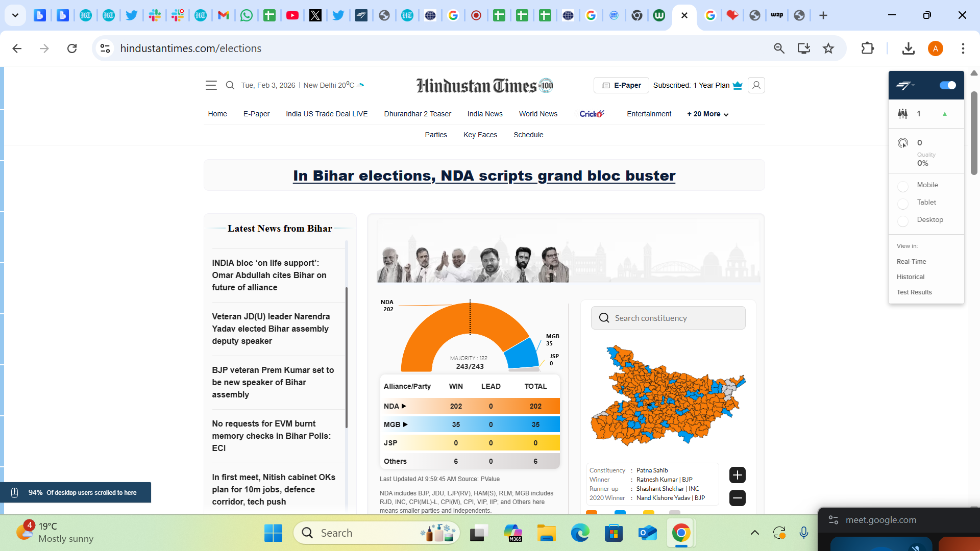View Historical data in the side panel
The image size is (980, 551).
(910, 277)
